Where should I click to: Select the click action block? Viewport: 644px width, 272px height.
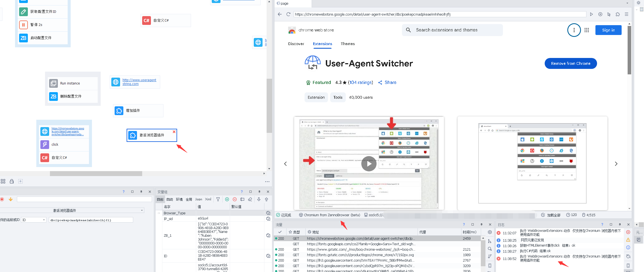coord(64,145)
